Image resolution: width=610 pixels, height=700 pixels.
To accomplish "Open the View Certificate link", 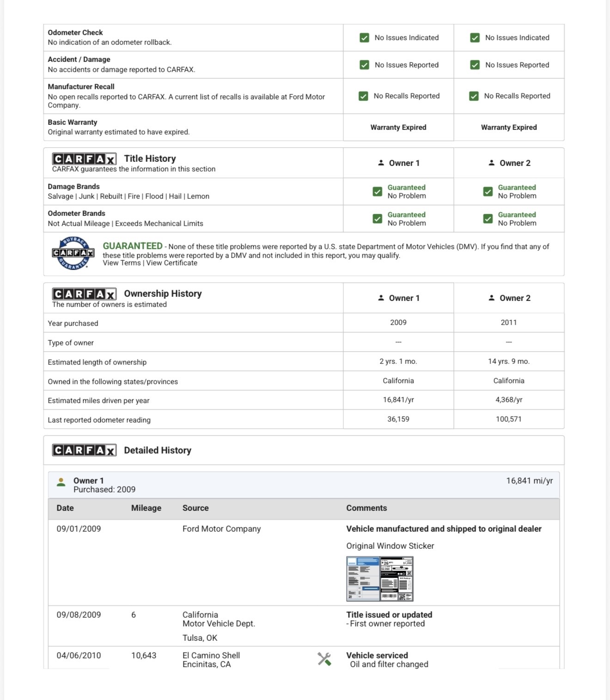I will [172, 263].
